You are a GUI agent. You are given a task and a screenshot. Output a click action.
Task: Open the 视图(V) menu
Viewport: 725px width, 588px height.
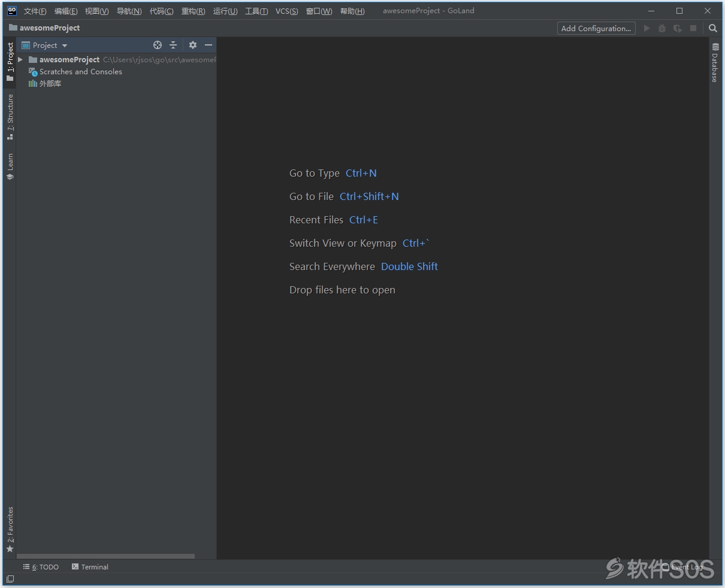click(97, 11)
